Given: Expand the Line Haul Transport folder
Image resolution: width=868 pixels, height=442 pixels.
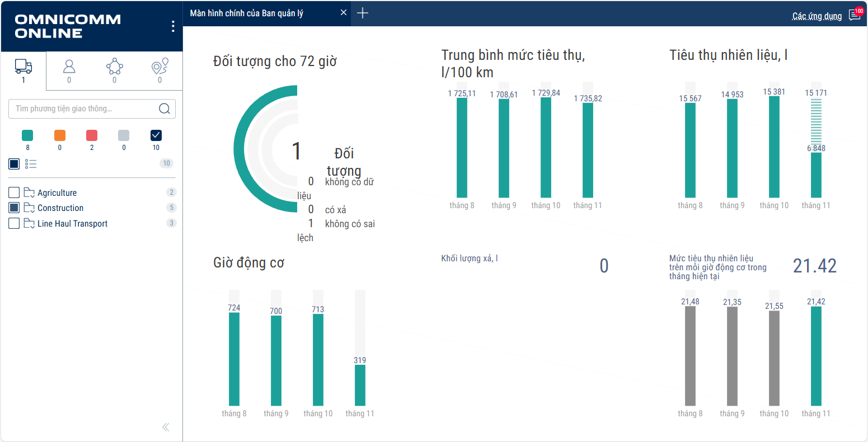Looking at the screenshot, I should (29, 223).
